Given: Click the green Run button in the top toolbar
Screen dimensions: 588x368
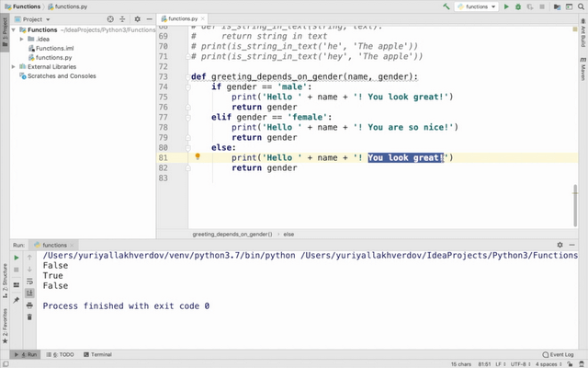Looking at the screenshot, I should 506,6.
